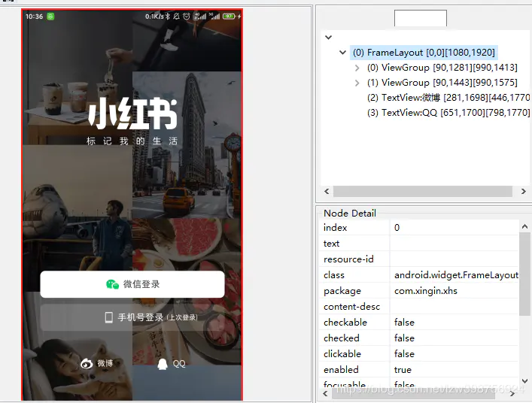Click the com.xingin.xhs package value
The height and width of the screenshot is (403, 532).
(x=426, y=291)
